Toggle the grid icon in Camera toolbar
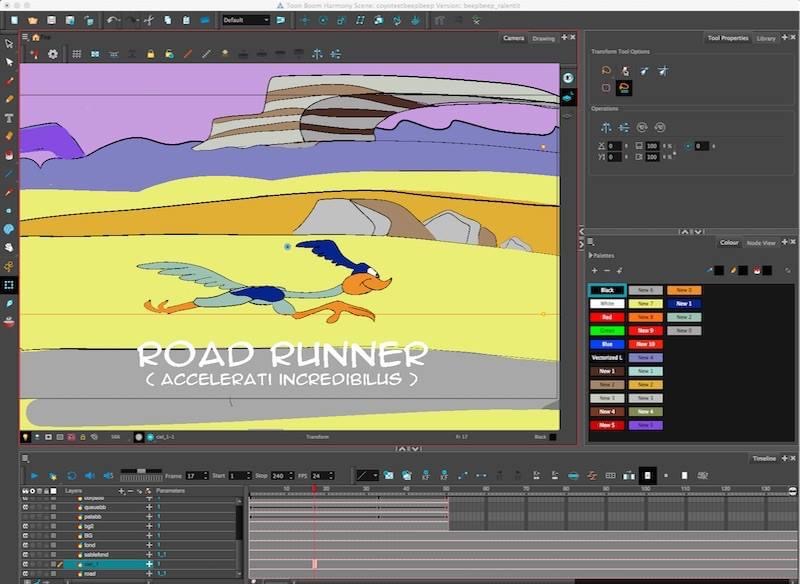 coord(77,54)
